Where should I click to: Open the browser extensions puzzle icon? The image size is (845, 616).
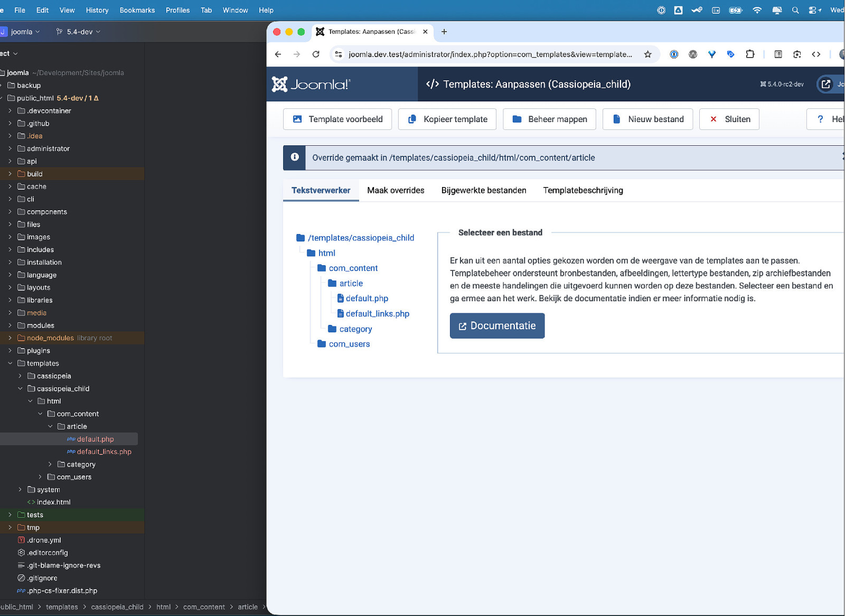click(x=750, y=54)
